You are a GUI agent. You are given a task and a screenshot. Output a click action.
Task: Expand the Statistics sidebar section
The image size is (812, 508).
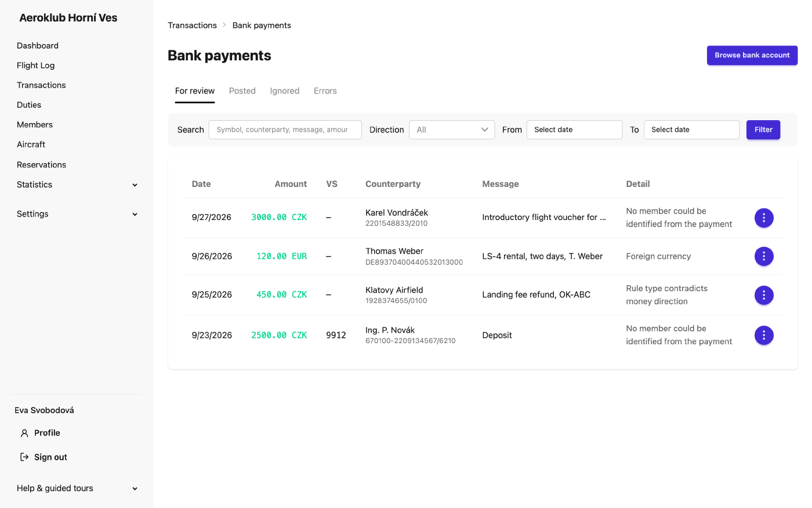77,185
